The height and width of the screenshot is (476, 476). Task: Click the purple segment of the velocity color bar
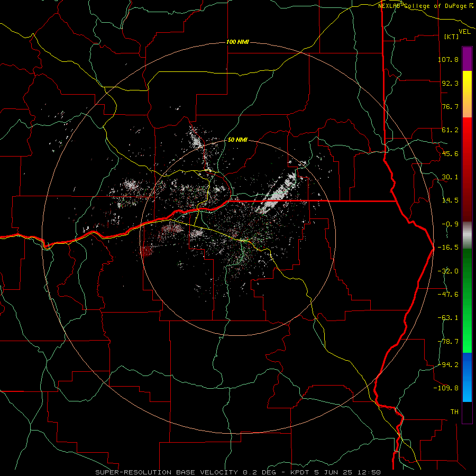coord(467,59)
